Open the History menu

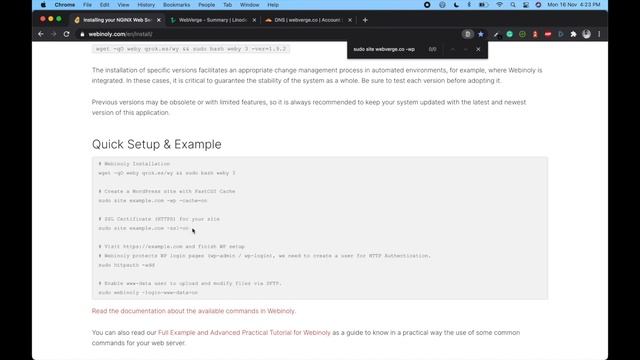click(146, 5)
